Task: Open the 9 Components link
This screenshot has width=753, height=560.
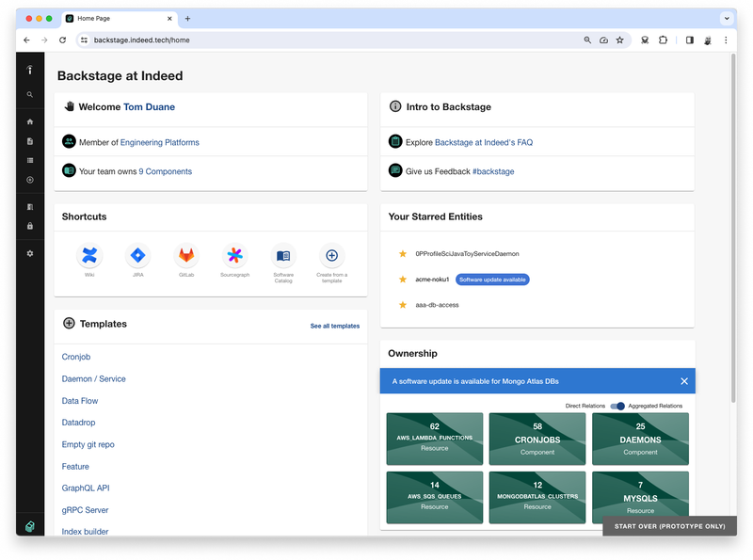Action: click(166, 171)
